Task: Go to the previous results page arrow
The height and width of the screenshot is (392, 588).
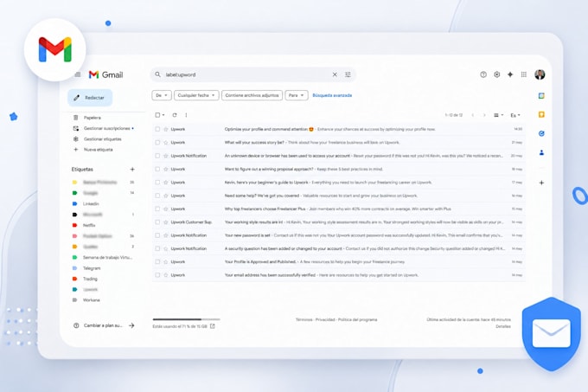Action: [x=472, y=115]
